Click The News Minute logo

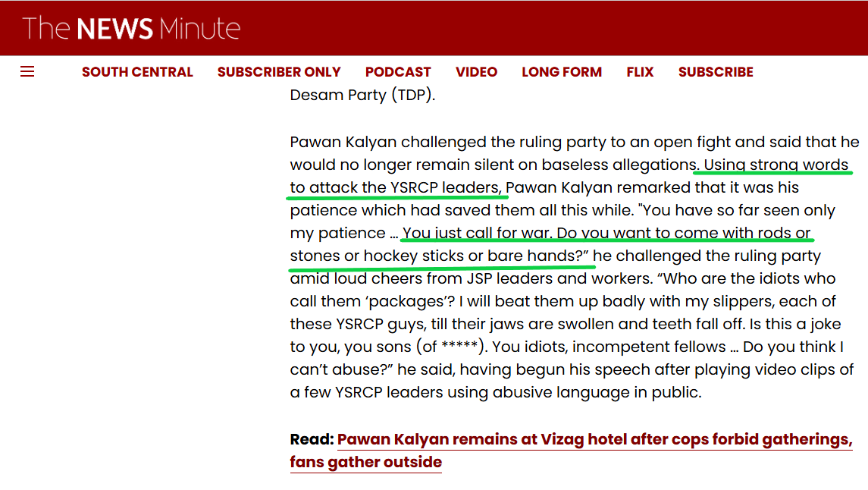(131, 29)
